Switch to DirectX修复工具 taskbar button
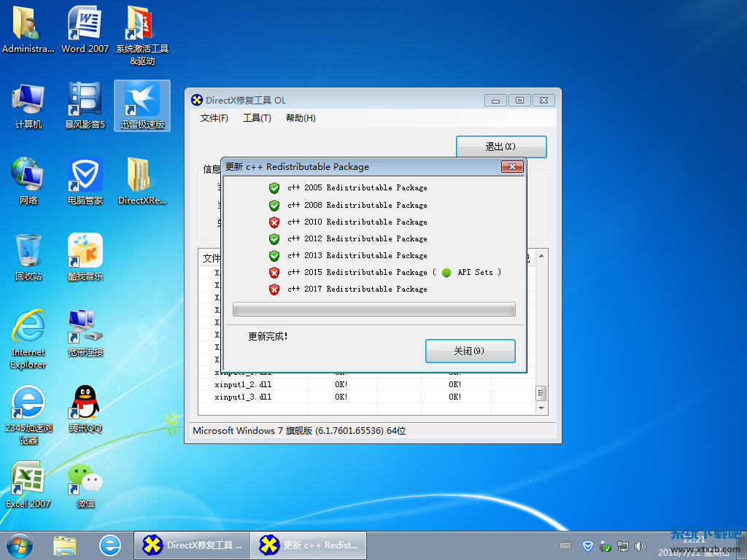Screen dimensions: 747x560 pos(192,545)
